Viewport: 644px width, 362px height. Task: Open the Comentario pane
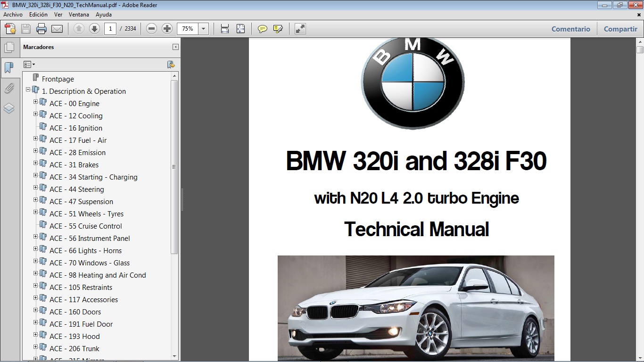click(571, 29)
